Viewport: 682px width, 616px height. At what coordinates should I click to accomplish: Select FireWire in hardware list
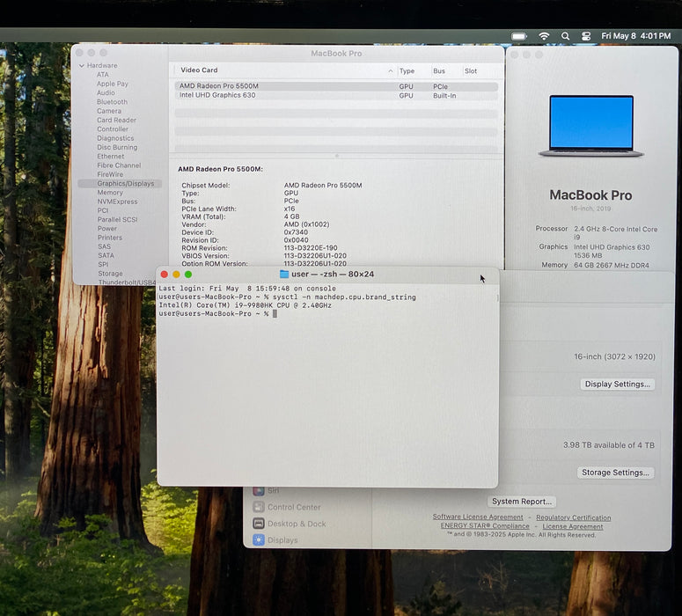[110, 174]
